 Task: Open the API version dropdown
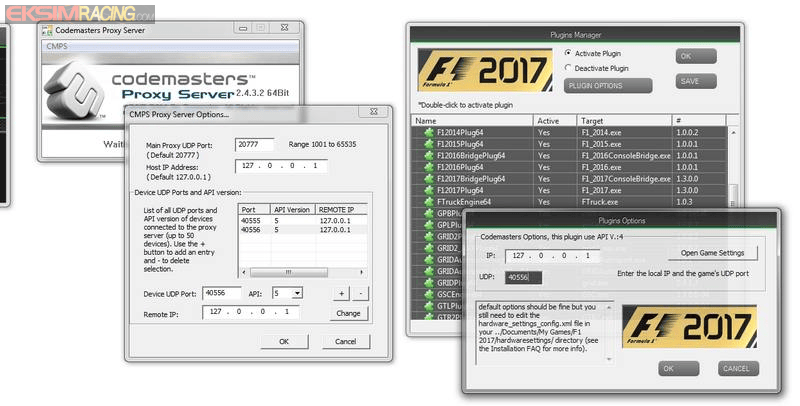(x=297, y=293)
